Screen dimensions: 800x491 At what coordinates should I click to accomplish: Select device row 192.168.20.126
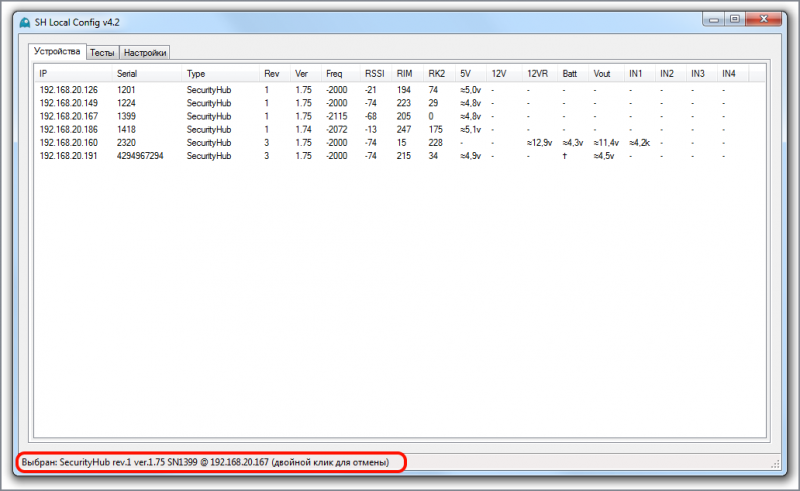pos(400,90)
